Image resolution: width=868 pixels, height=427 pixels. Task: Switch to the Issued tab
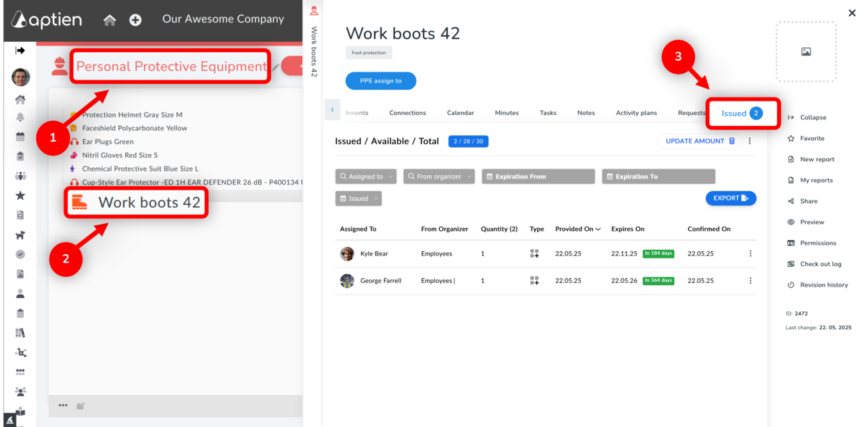tap(741, 114)
